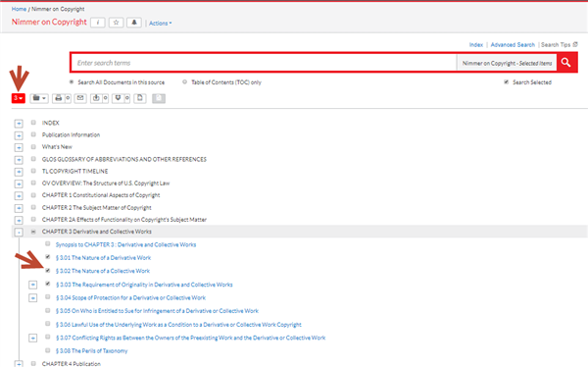Image resolution: width=588 pixels, height=367 pixels.
Task: Open the Index link
Action: click(x=476, y=45)
